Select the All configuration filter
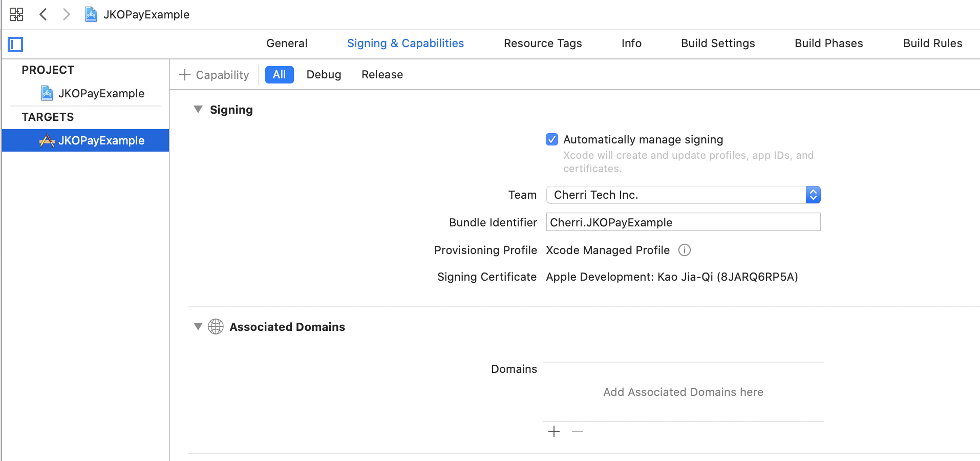This screenshot has width=980, height=461. coord(280,75)
